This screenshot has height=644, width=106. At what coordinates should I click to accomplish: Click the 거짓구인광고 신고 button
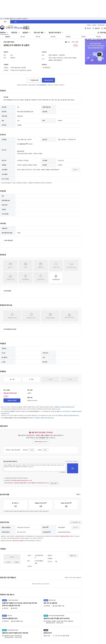coord(76,522)
